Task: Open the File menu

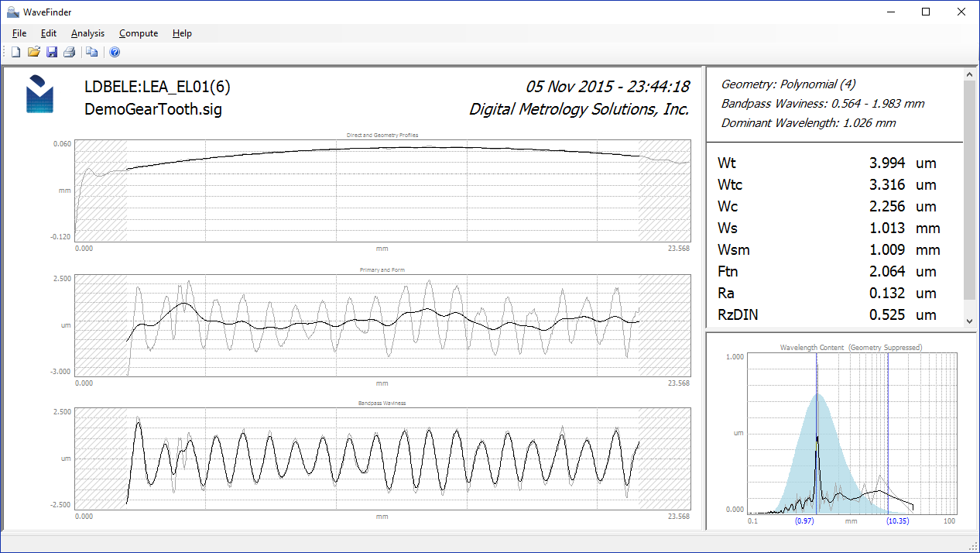Action: coord(19,33)
